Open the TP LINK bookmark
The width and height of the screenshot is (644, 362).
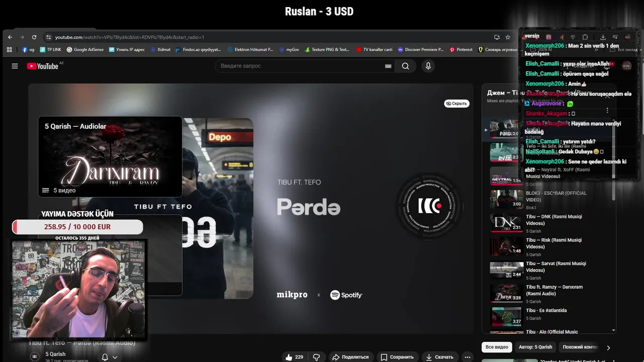tap(50, 50)
